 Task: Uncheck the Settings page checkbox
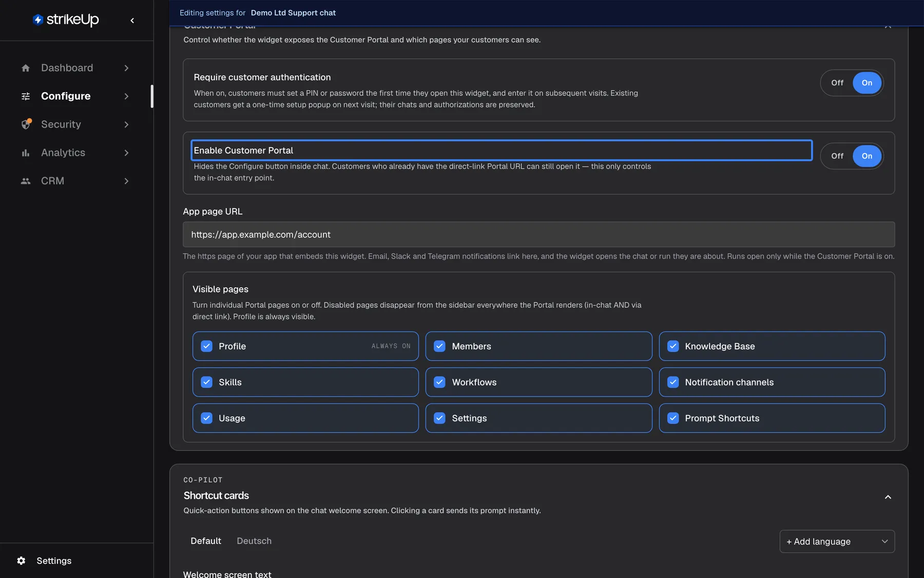439,418
